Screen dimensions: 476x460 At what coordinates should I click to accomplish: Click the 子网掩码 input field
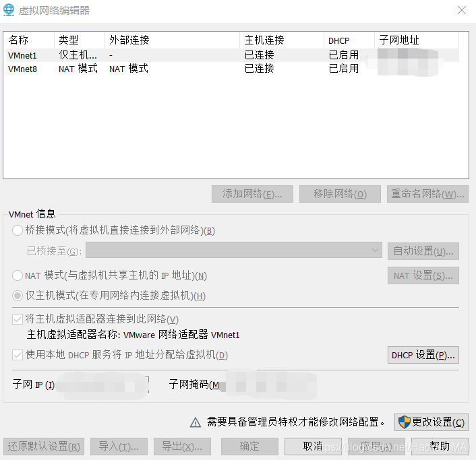coord(268,385)
